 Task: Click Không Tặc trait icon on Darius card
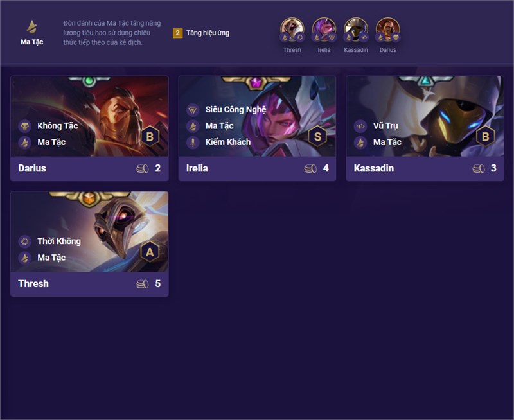[x=25, y=126]
